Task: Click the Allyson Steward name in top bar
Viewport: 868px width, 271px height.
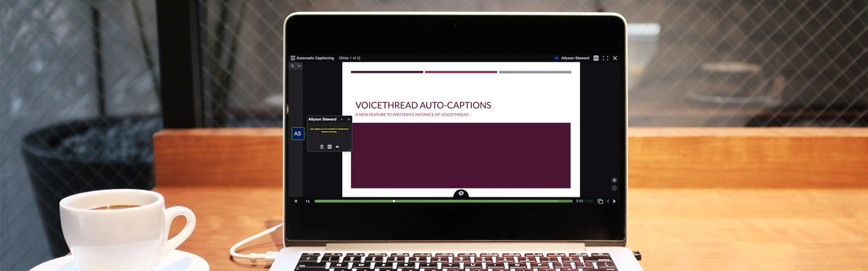Action: 575,58
